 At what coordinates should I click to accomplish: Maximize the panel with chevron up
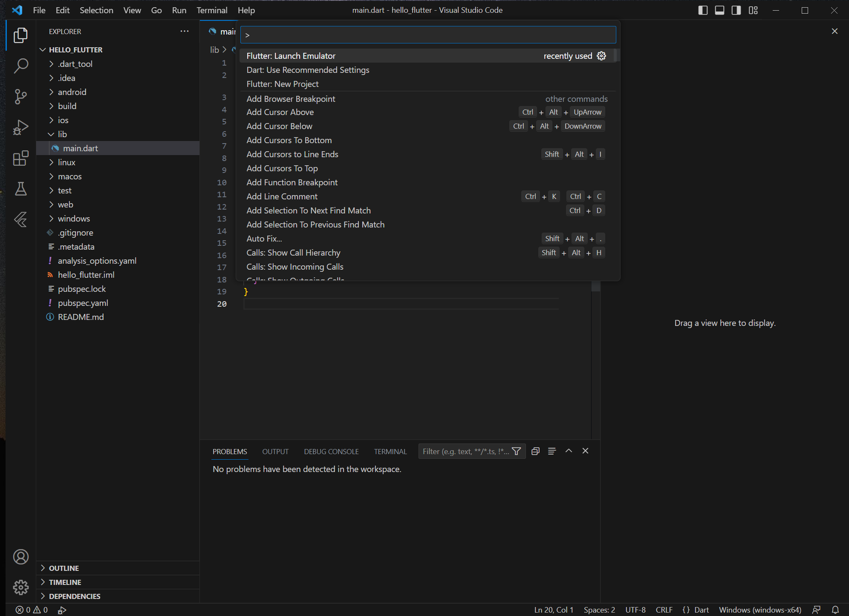click(569, 451)
